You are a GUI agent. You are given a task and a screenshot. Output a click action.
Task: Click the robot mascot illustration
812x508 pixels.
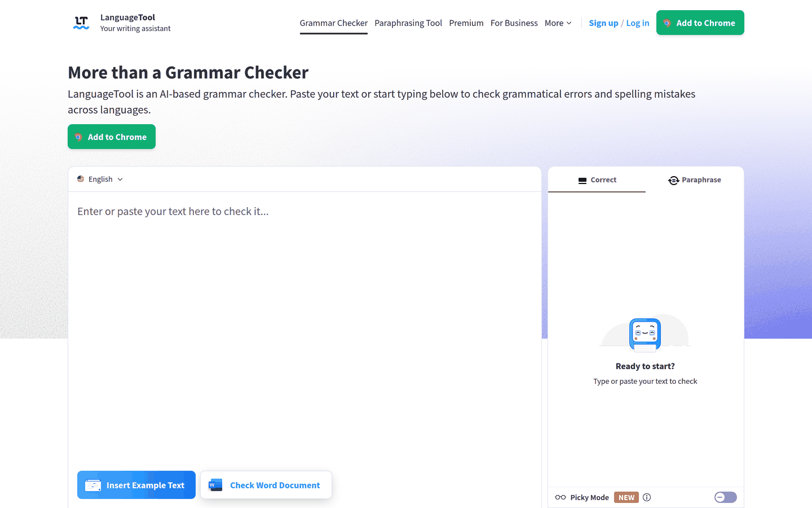pos(645,334)
